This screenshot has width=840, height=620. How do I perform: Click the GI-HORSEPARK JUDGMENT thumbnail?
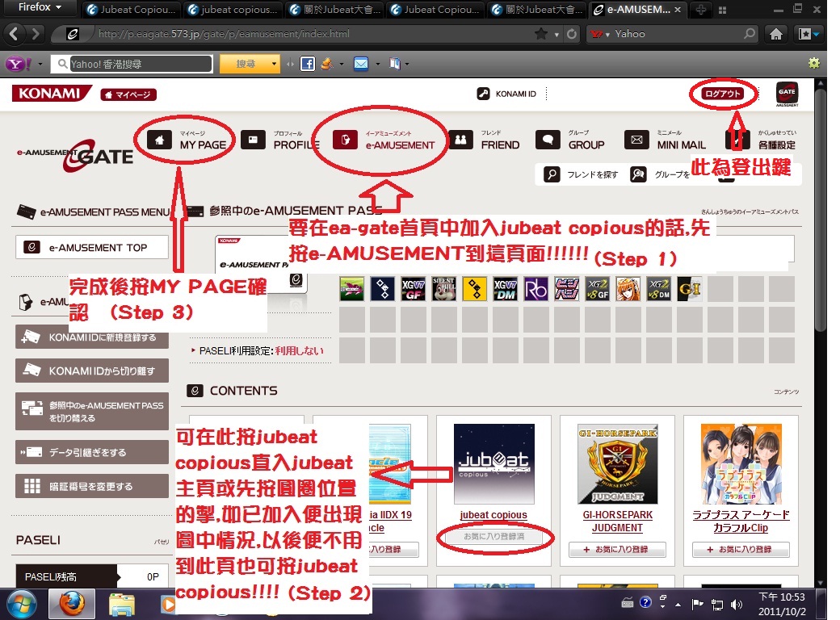click(x=618, y=463)
